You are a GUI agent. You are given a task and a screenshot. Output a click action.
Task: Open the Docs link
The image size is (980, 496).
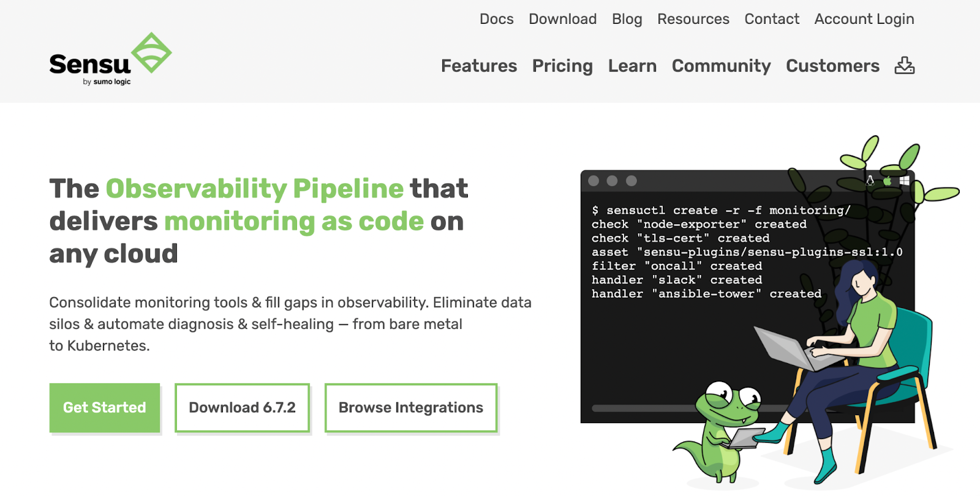pyautogui.click(x=496, y=19)
